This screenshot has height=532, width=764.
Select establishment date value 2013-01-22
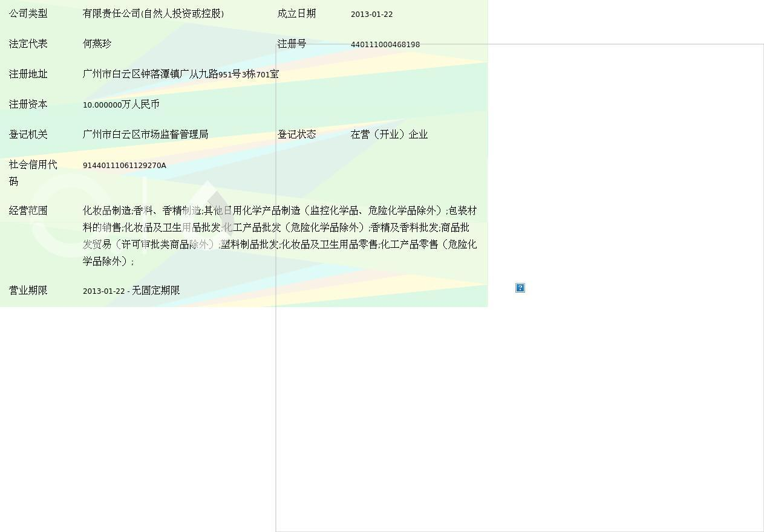(x=371, y=14)
